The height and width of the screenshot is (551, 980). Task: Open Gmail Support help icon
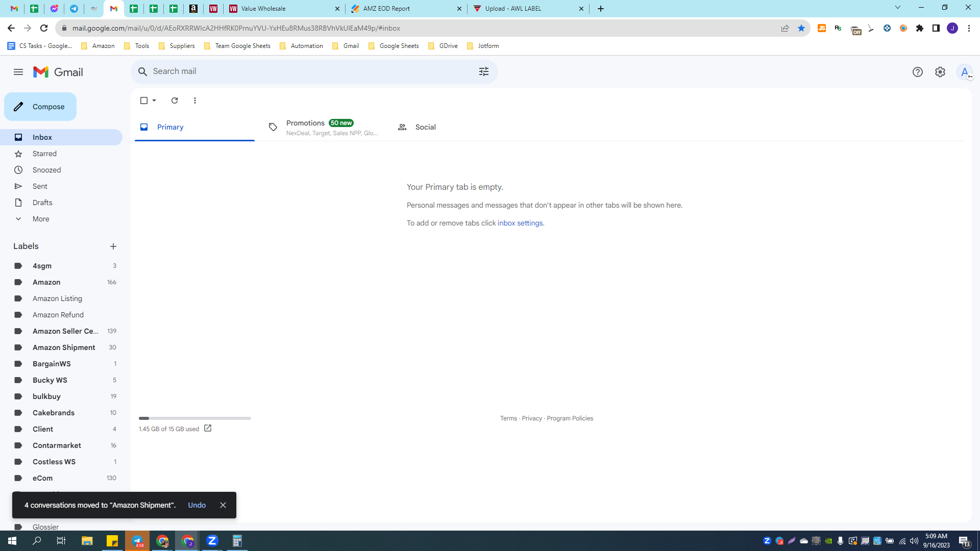pos(918,72)
